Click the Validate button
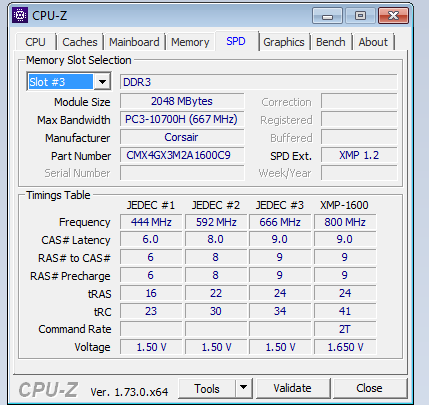The image size is (429, 405). [x=292, y=388]
